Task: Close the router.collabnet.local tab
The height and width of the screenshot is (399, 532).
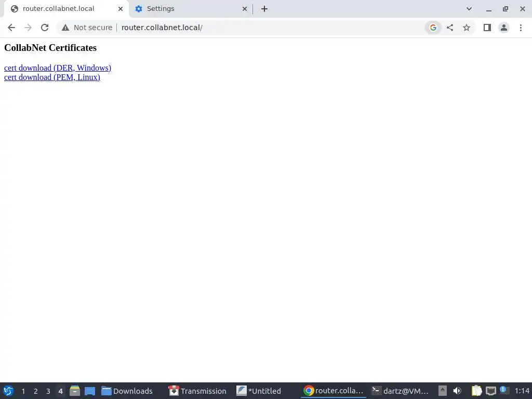Action: 121,9
